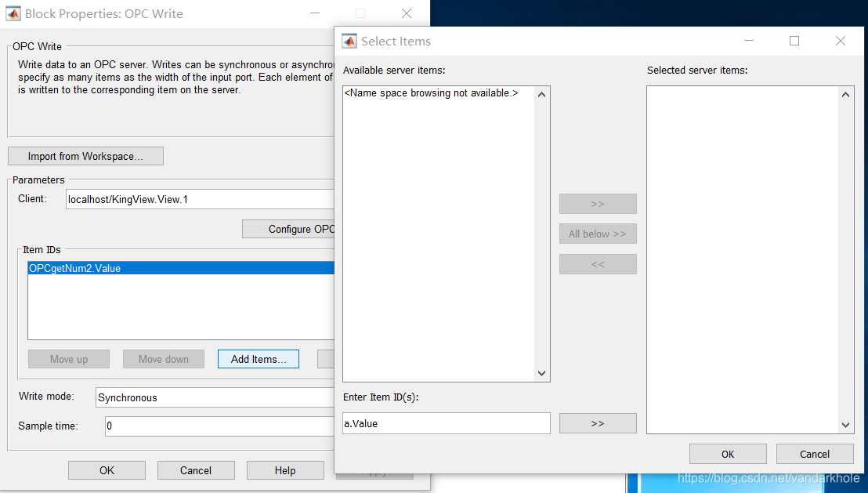Minimize Block Properties window
Viewport: 868px width, 493px height.
[315, 13]
